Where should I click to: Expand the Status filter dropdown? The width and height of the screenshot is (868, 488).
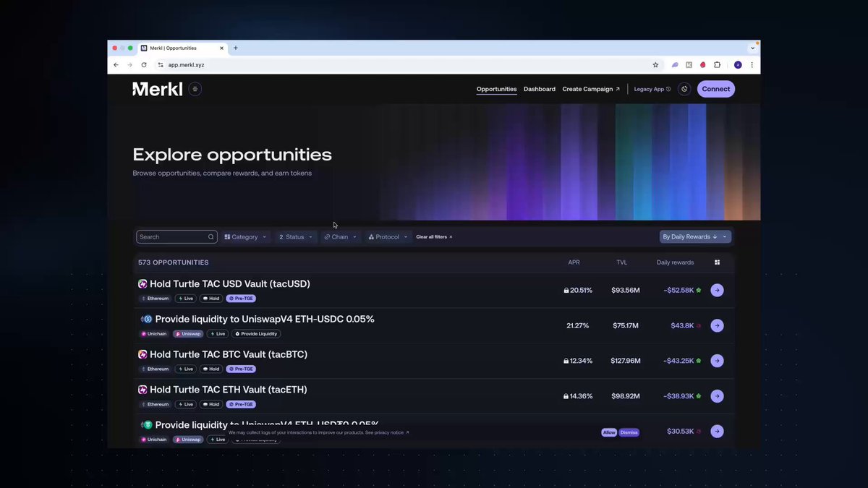pos(296,236)
